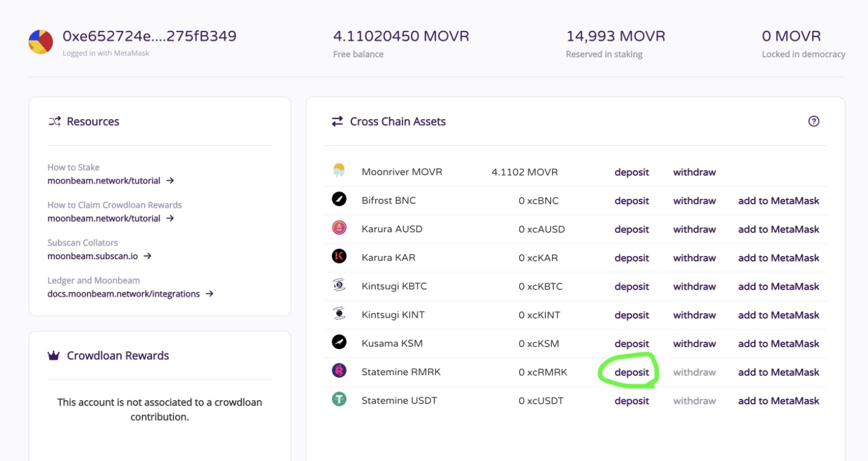Click the arrow beside How to Stake tutorial link
The image size is (868, 461).
170,180
